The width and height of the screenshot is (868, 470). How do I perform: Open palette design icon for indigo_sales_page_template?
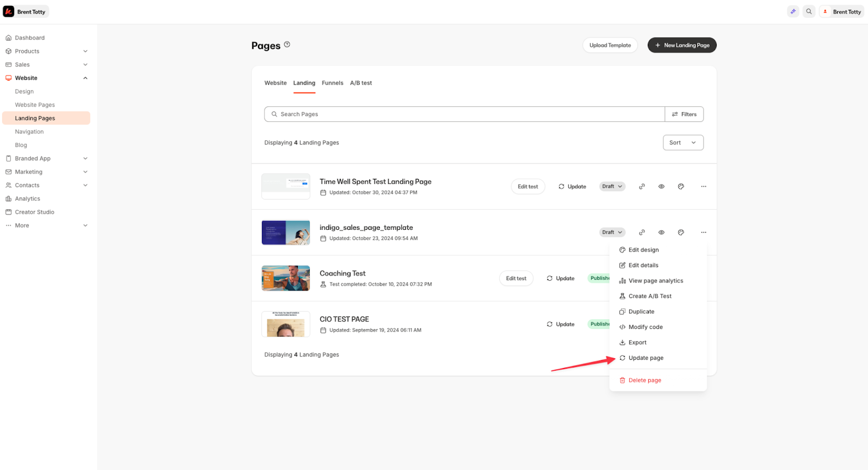[x=681, y=233]
